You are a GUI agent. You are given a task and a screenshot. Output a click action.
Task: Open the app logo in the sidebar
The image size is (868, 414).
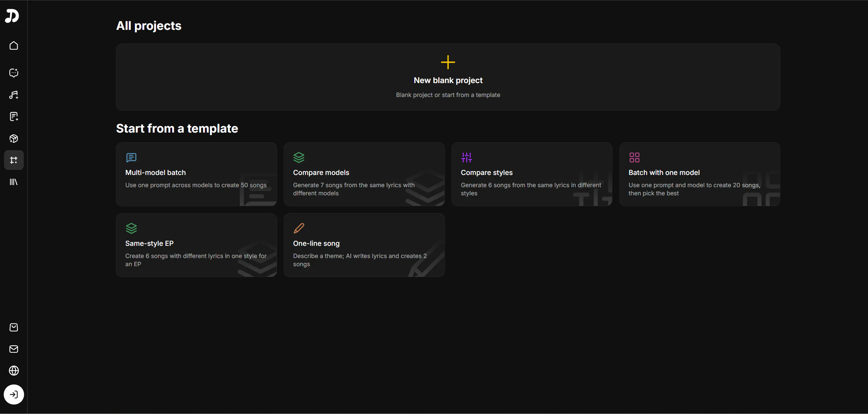12,16
